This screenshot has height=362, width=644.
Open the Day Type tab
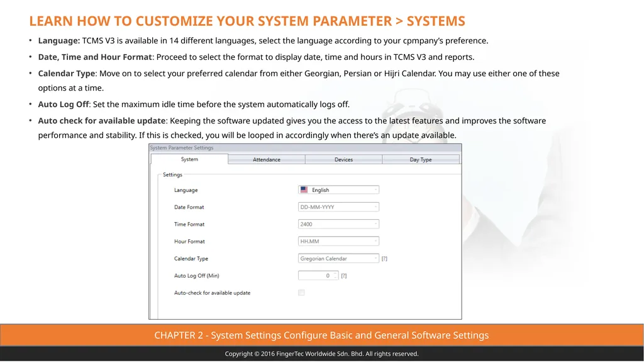(x=421, y=160)
